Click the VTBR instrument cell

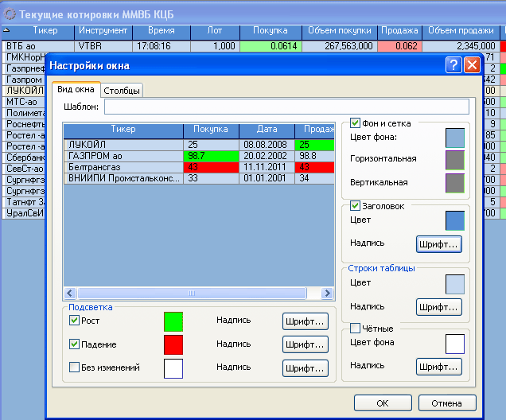(103, 46)
